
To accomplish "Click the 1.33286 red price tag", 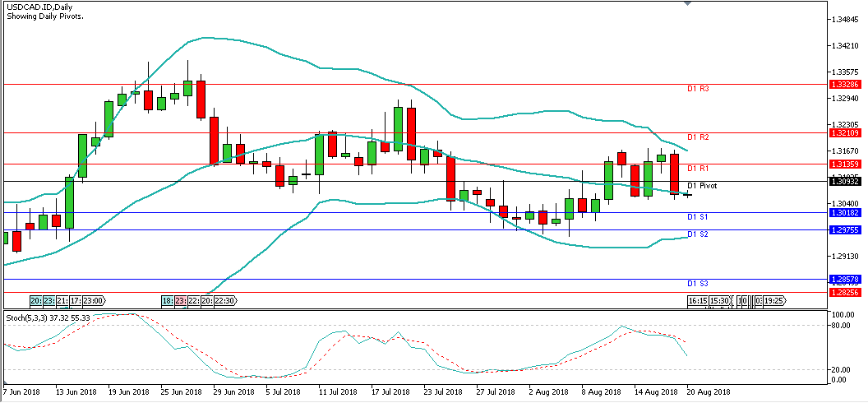I will point(845,85).
